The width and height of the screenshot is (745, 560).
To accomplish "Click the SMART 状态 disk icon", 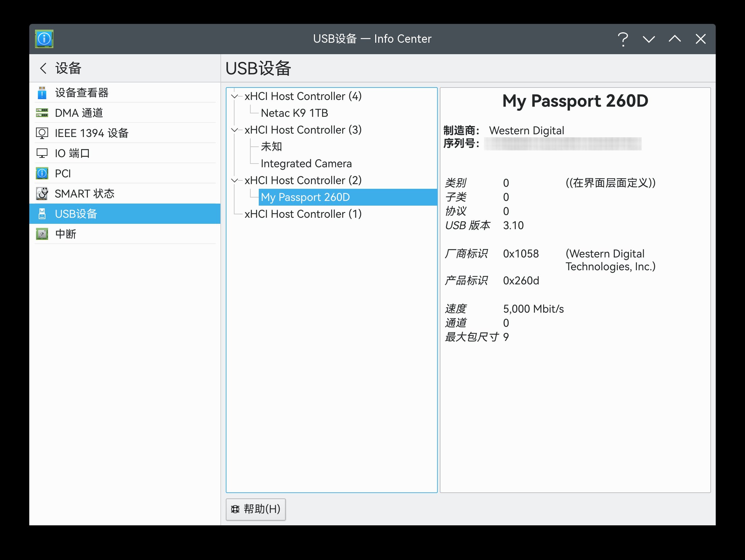I will (42, 194).
